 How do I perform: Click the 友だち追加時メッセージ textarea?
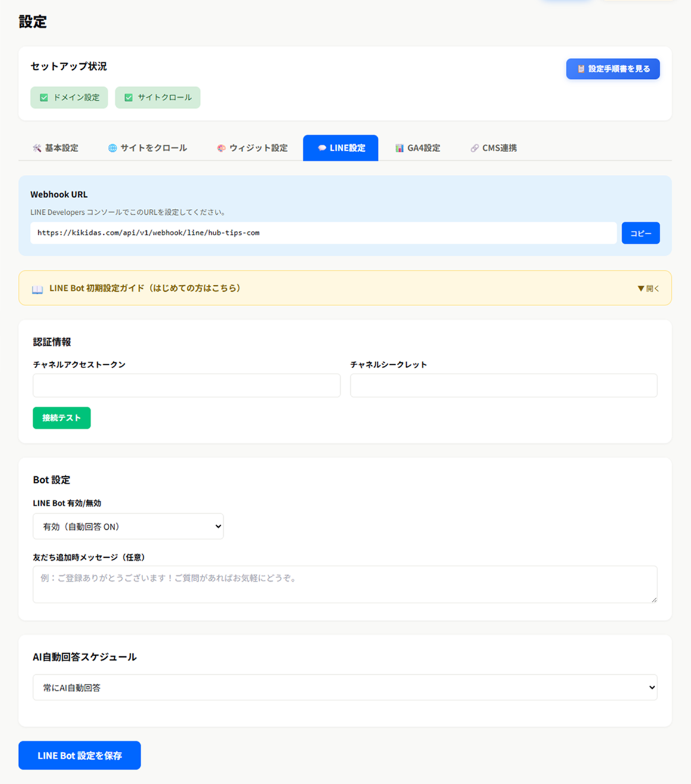(345, 584)
